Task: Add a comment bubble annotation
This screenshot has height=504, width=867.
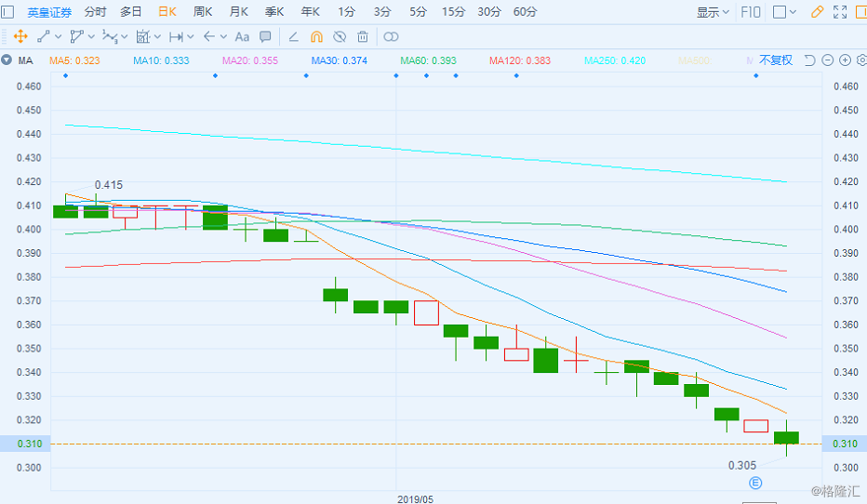Action: pyautogui.click(x=265, y=37)
